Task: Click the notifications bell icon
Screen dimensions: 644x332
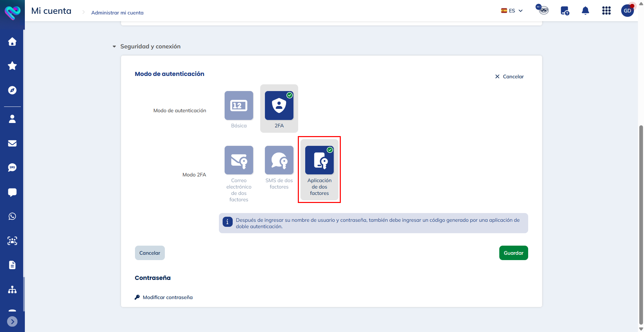Action: 585,11
